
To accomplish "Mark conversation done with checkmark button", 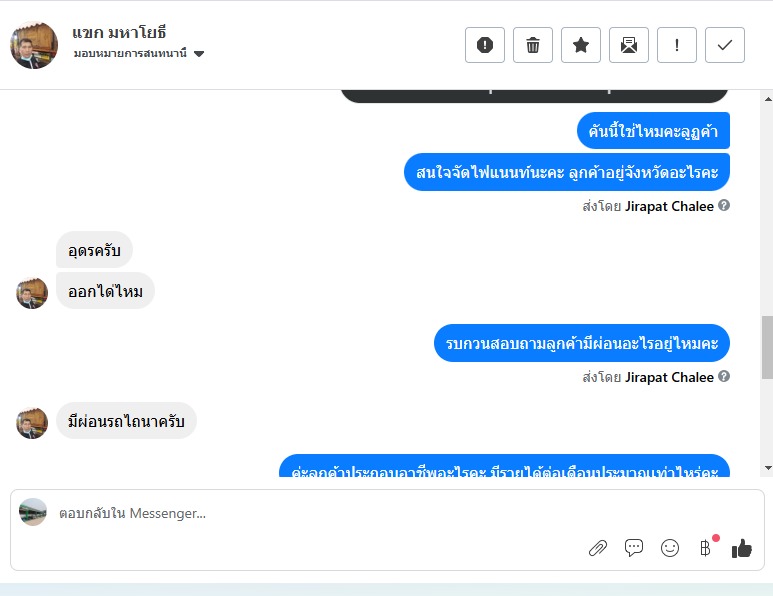I will [725, 45].
